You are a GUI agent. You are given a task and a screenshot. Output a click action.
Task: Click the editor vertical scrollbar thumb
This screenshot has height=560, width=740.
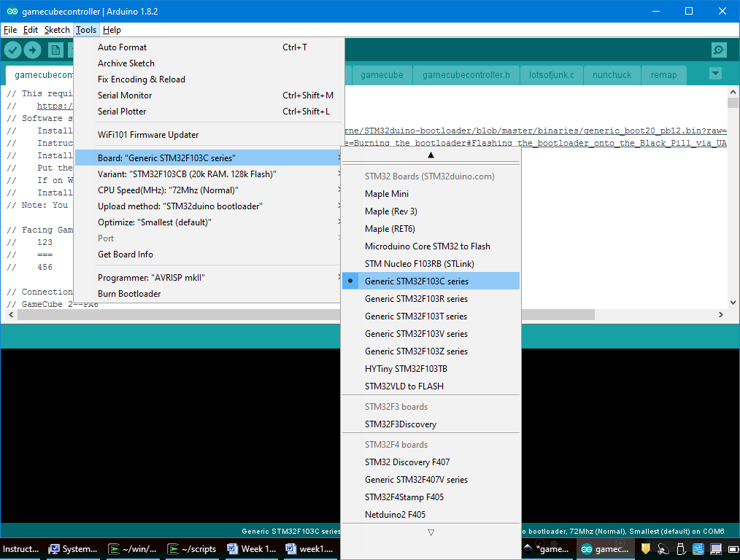[x=733, y=102]
